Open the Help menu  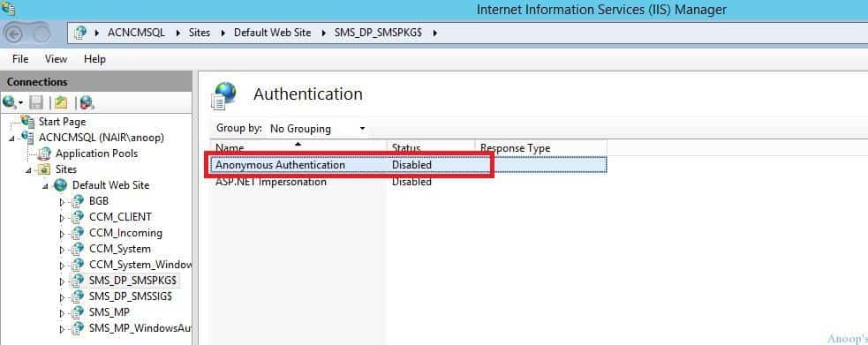tap(94, 58)
